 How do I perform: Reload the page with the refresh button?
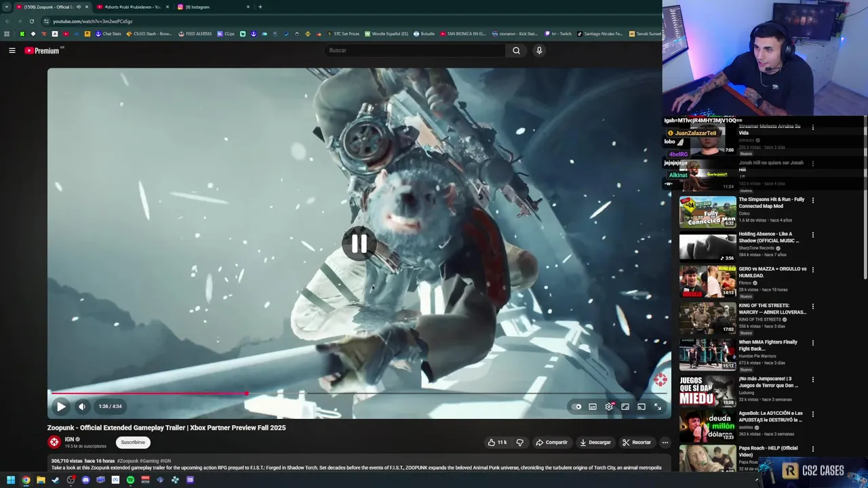[32, 21]
